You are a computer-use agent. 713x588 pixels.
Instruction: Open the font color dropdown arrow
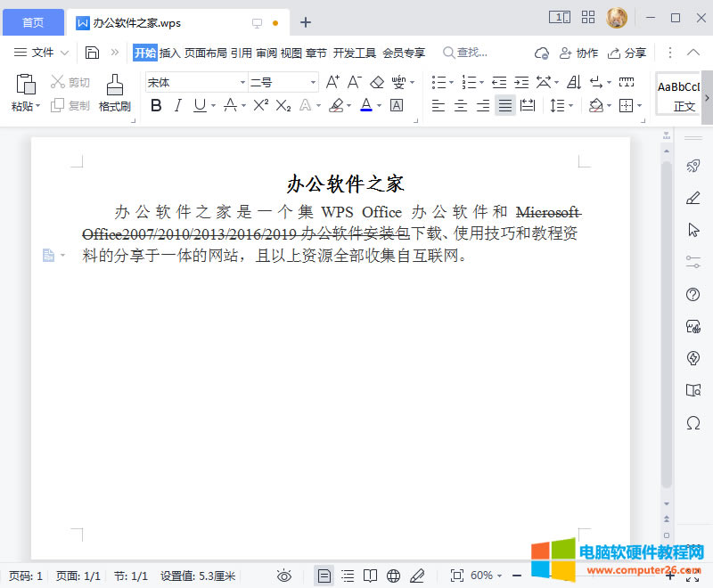click(x=377, y=105)
